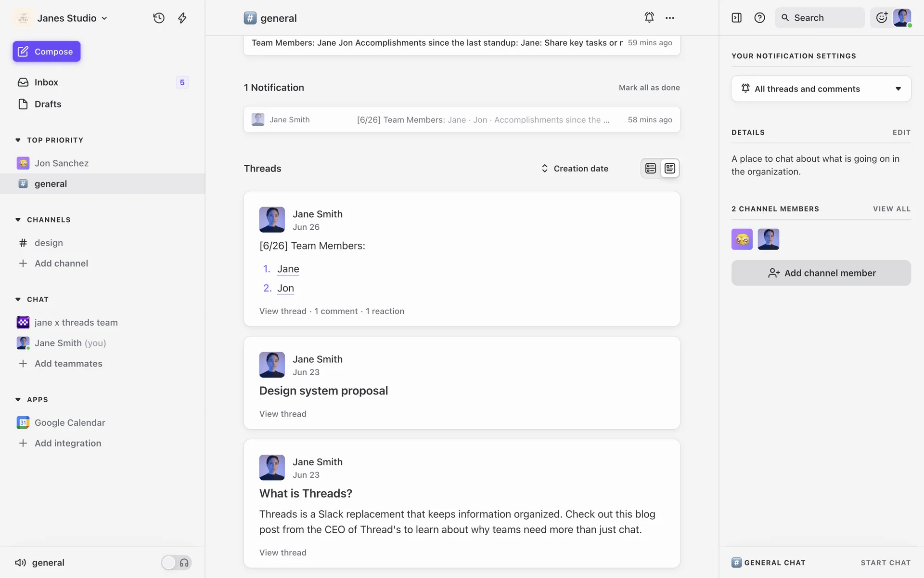The image size is (924, 578).
Task: Set status with the emoji icon
Action: click(x=882, y=18)
